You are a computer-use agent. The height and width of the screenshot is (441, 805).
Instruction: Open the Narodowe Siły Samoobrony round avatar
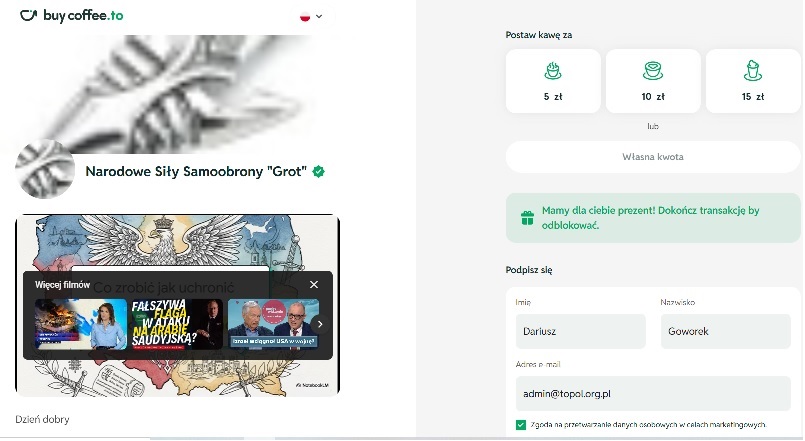click(x=45, y=169)
